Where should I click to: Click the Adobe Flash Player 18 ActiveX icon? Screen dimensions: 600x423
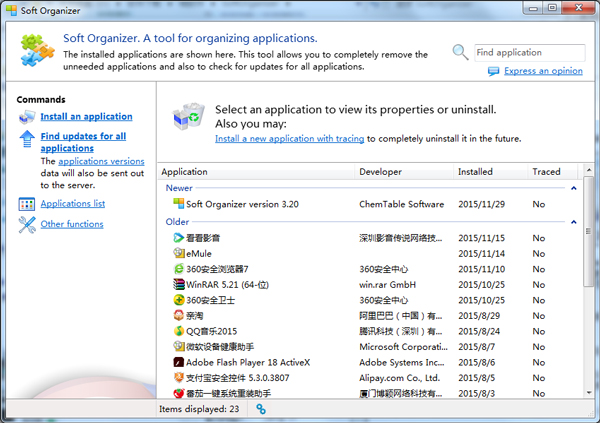(x=179, y=362)
